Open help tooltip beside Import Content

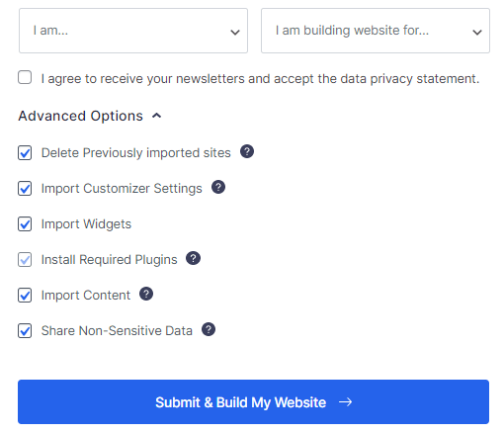(x=146, y=294)
